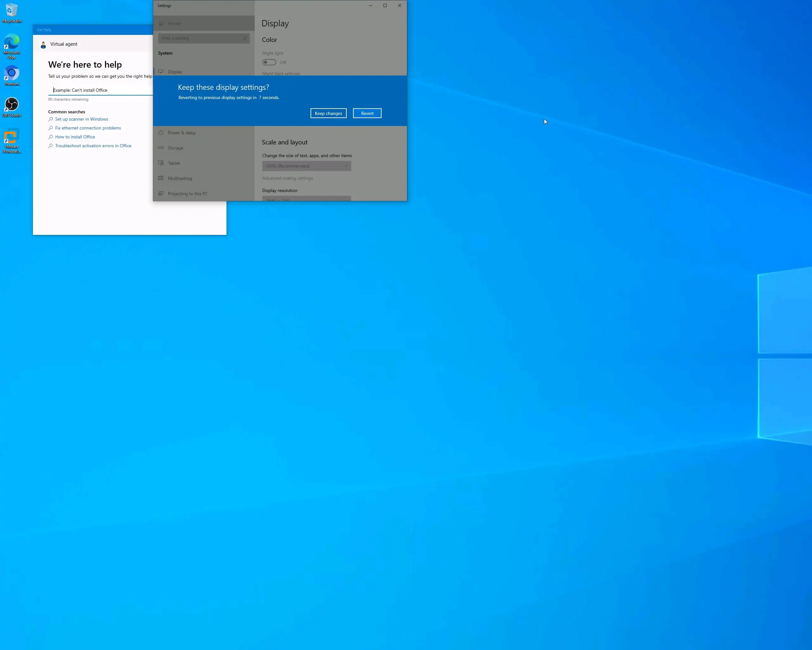Open the Display resolution dropdown
This screenshot has width=812, height=650.
306,199
